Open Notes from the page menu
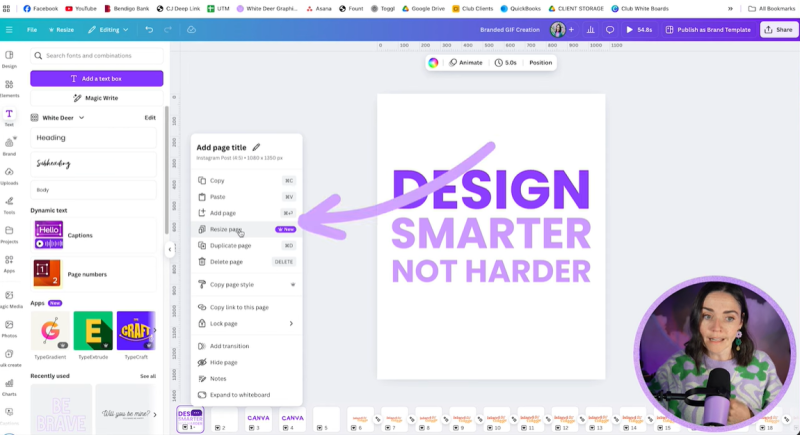 [246, 378]
